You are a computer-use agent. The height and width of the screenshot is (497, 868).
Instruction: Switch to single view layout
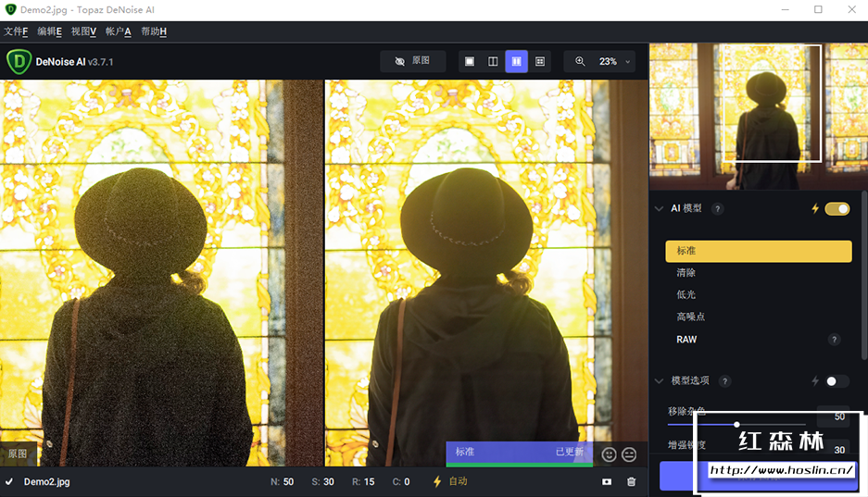coord(470,61)
